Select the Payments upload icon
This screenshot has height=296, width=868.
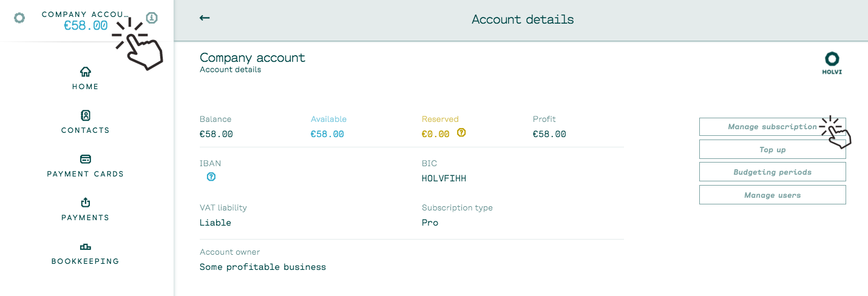(x=86, y=203)
